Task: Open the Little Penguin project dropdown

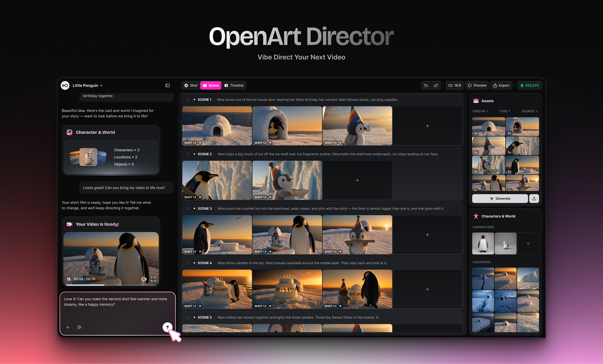Action: pyautogui.click(x=87, y=85)
